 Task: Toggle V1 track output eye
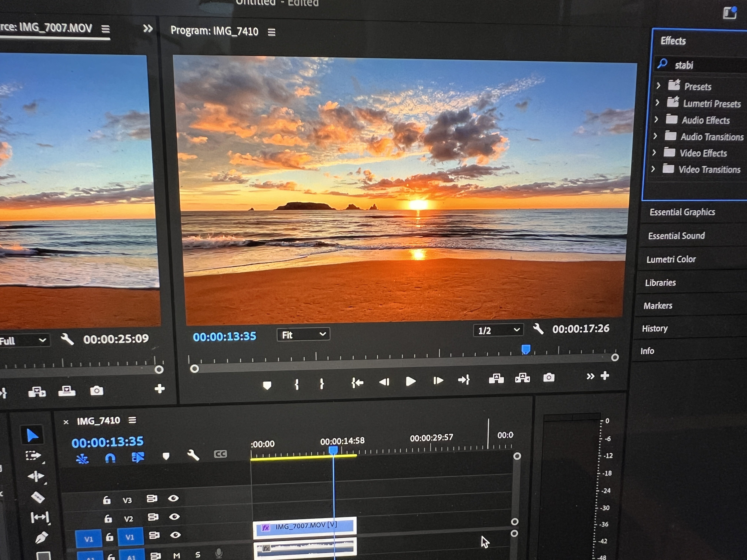coord(175,535)
